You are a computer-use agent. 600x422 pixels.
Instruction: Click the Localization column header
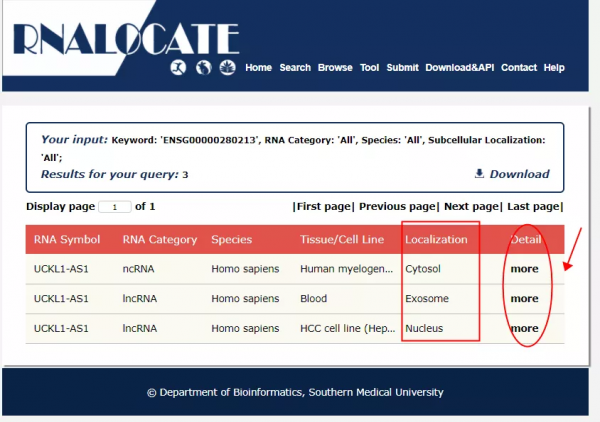tap(436, 240)
